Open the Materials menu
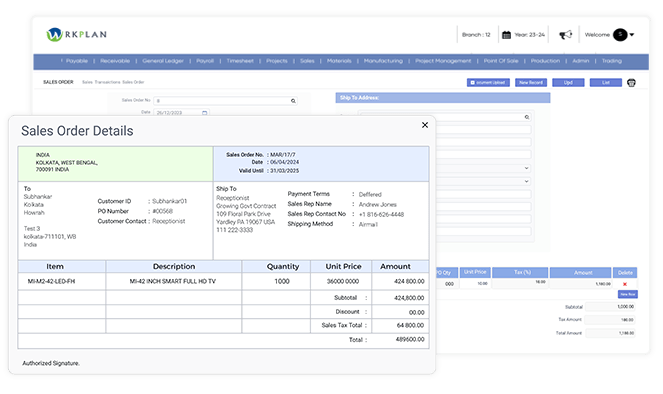Screen dimensions: 663x394 [339, 61]
